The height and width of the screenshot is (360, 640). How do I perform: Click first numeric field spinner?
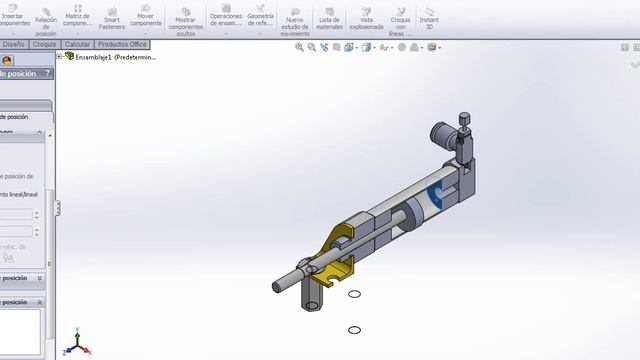[37, 215]
